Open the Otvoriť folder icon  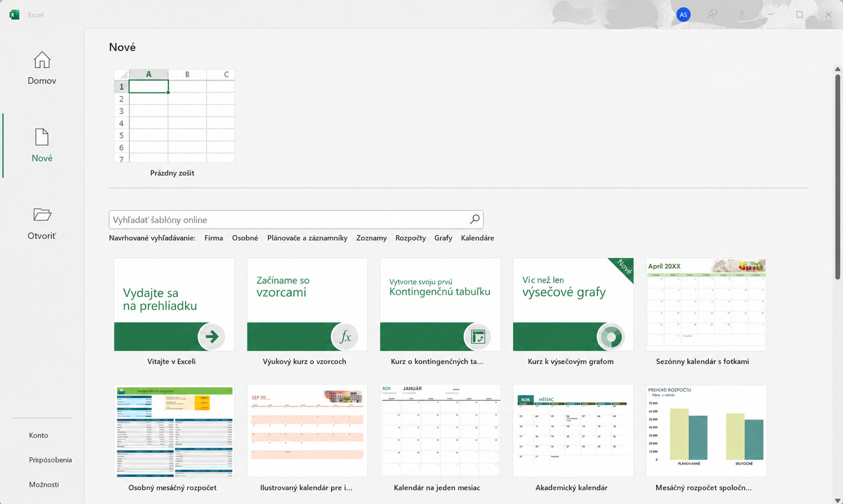(x=42, y=215)
